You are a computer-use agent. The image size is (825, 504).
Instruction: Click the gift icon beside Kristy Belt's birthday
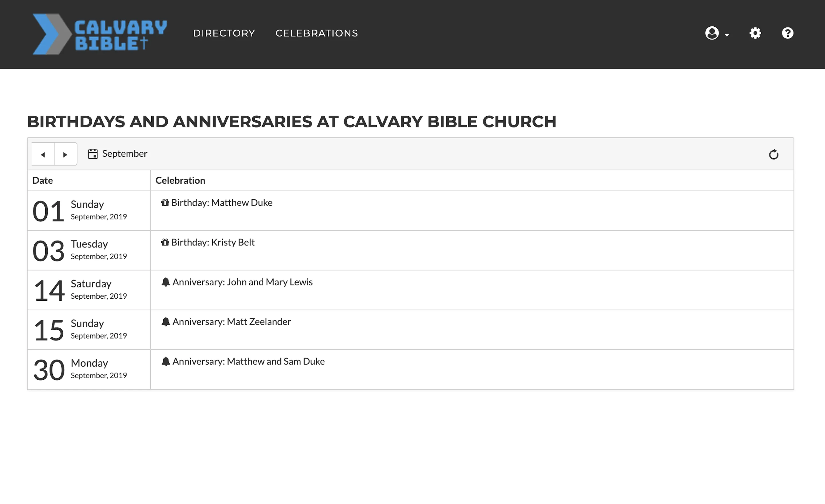165,242
